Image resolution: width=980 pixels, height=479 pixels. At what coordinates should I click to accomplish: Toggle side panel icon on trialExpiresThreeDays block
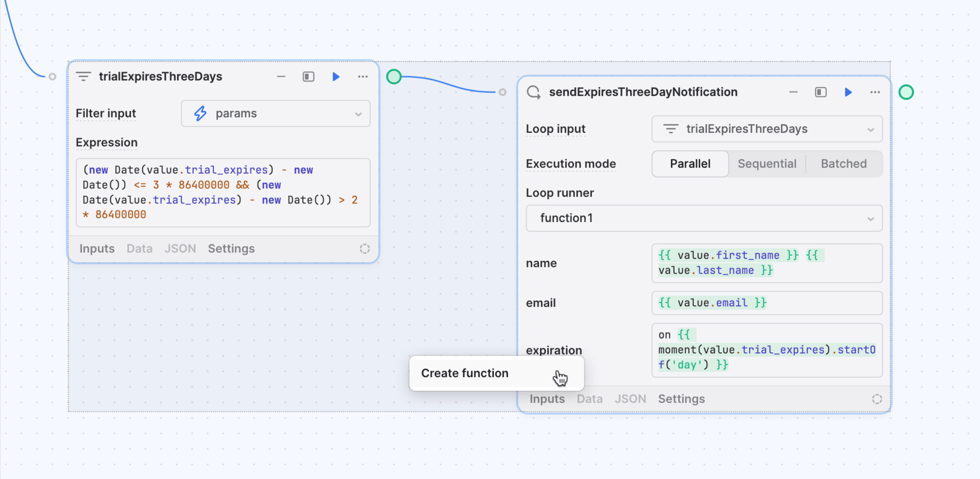pyautogui.click(x=309, y=77)
